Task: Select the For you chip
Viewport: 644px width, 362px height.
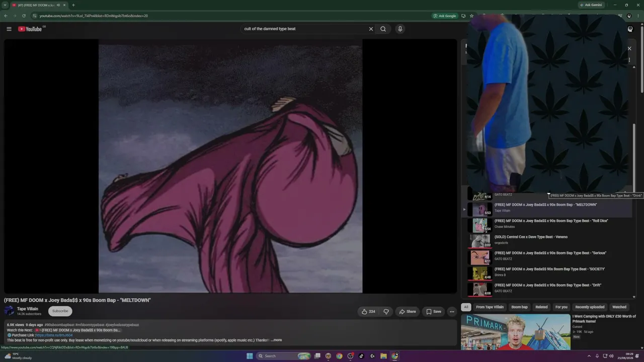Action: [561, 307]
